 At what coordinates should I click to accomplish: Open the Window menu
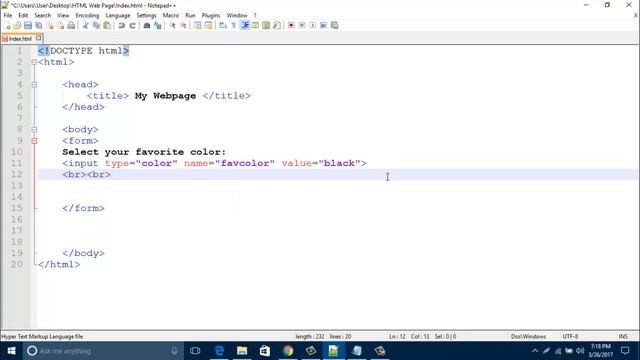(x=237, y=15)
